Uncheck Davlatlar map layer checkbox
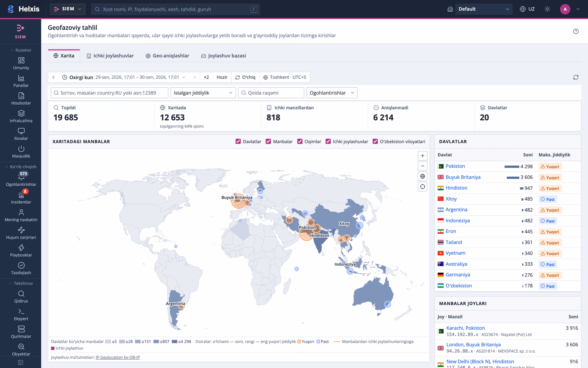Viewport: 588px width, 368px height. [238, 141]
